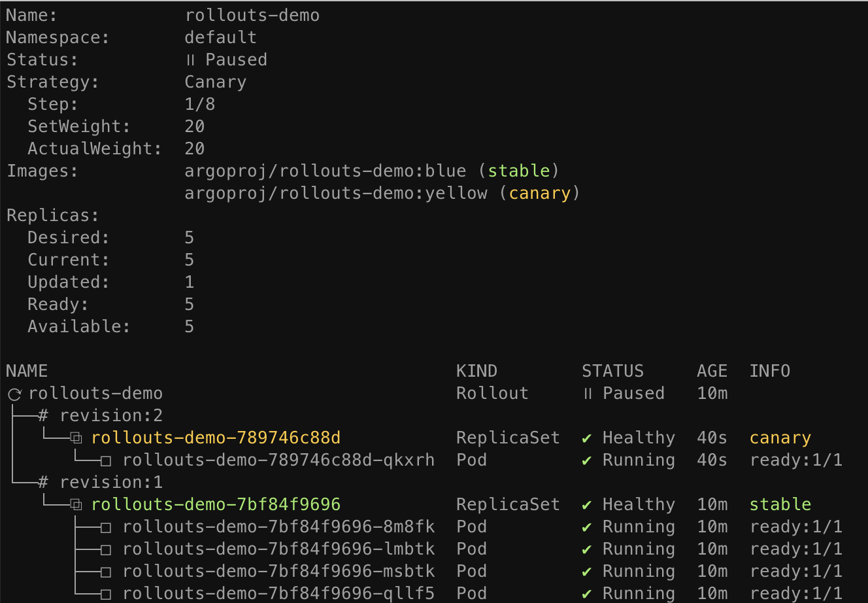The height and width of the screenshot is (603, 868).
Task: Click the Healthy checkmark on the stable ReplicaSet row
Action: pyautogui.click(x=587, y=506)
